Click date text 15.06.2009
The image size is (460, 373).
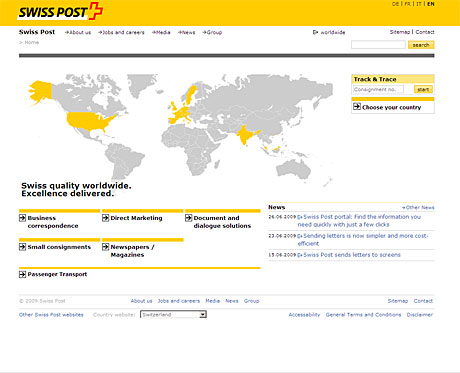point(282,255)
